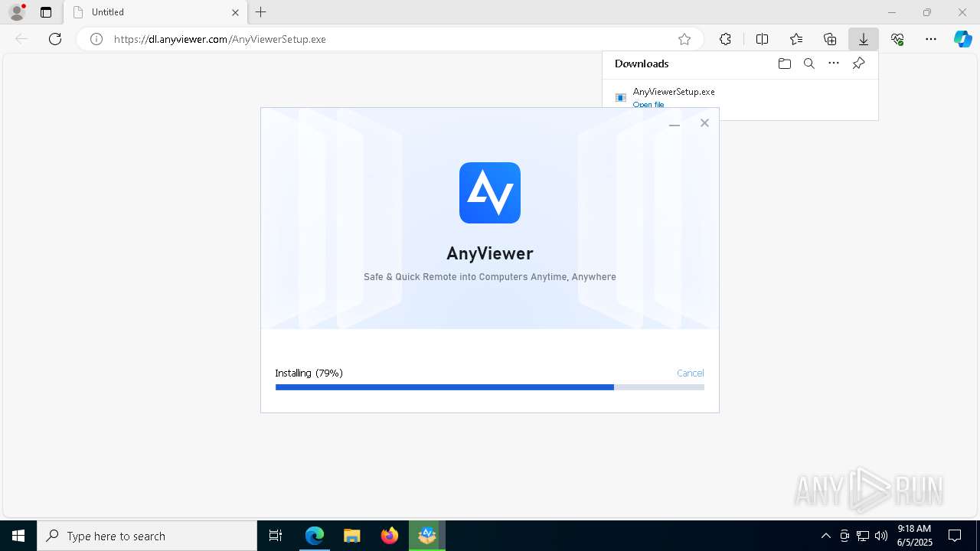Close the AnyViewer installer window
Viewport: 980px width, 551px height.
[704, 122]
